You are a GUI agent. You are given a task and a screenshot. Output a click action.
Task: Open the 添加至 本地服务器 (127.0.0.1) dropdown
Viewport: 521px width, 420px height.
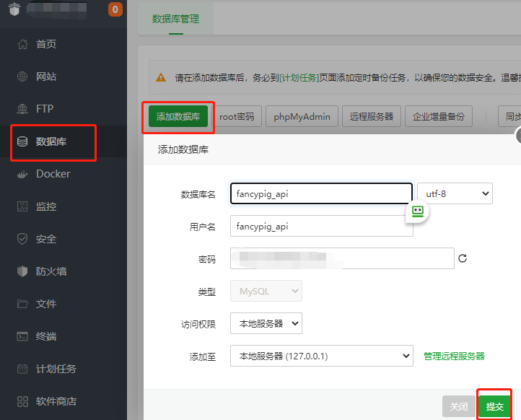pyautogui.click(x=322, y=356)
